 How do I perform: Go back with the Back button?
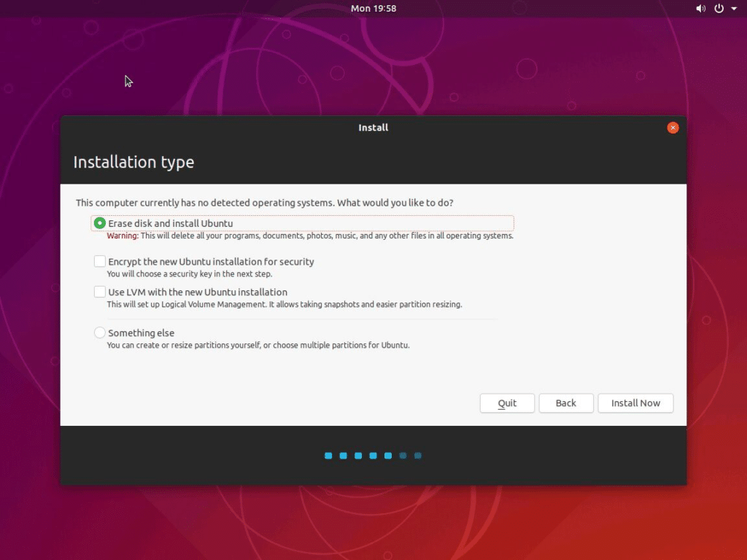(x=566, y=403)
